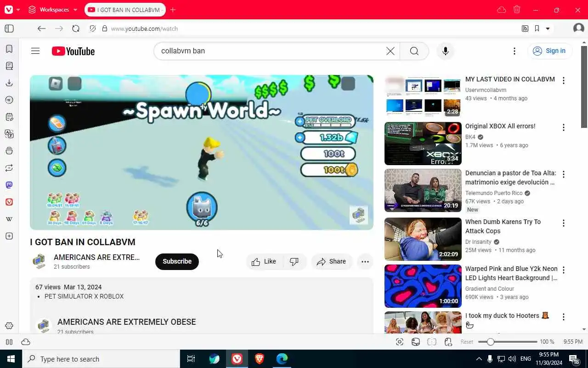The width and height of the screenshot is (588, 368).
Task: Reset page zoom
Action: coord(467,342)
